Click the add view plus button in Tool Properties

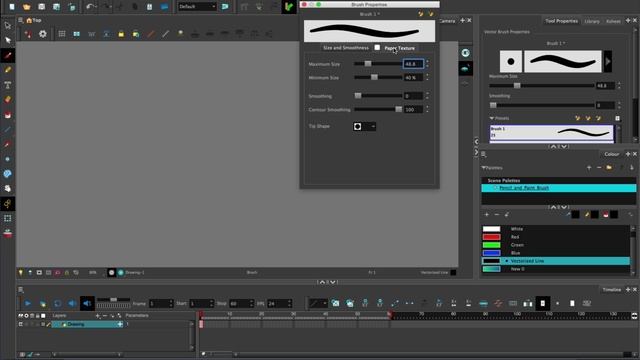628,20
